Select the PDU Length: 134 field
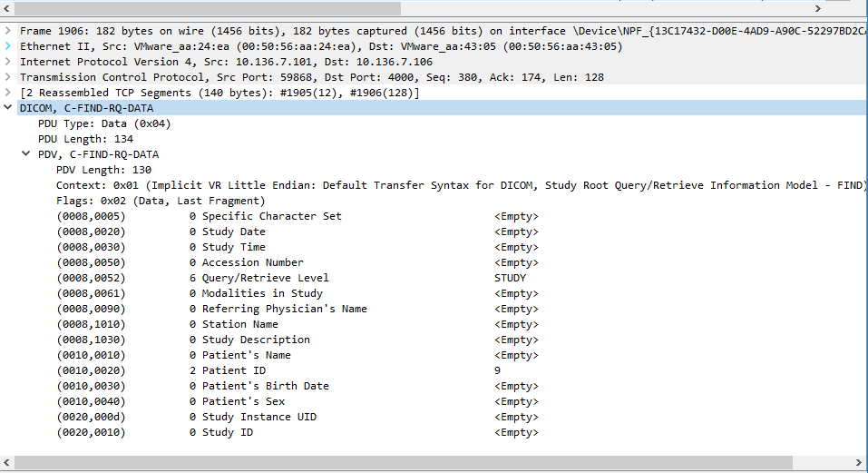This screenshot has height=473, width=868. [85, 139]
